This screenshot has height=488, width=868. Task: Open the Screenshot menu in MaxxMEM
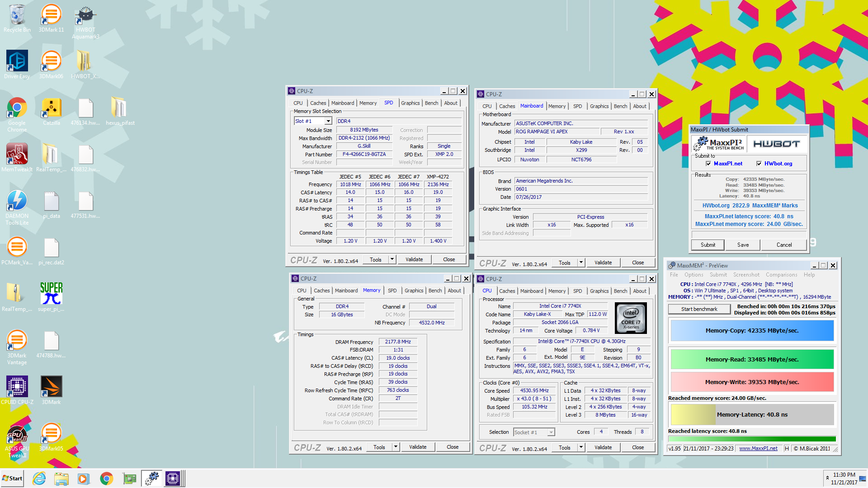(746, 275)
